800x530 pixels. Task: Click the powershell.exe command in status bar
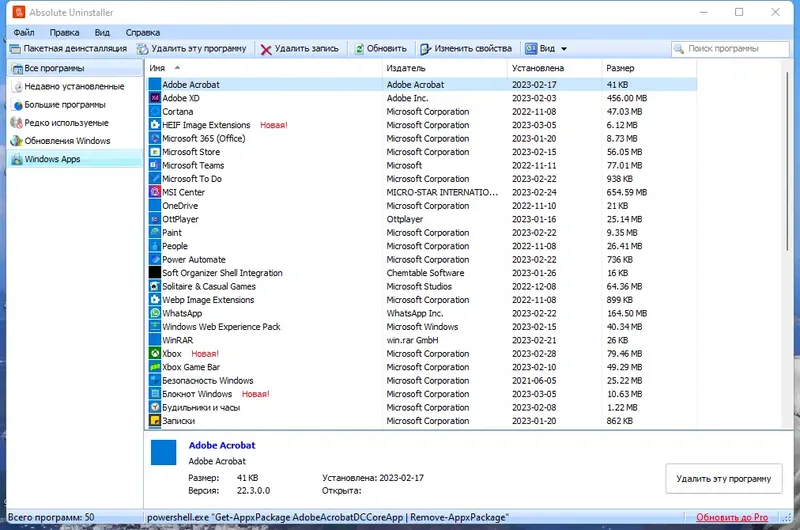pyautogui.click(x=328, y=517)
